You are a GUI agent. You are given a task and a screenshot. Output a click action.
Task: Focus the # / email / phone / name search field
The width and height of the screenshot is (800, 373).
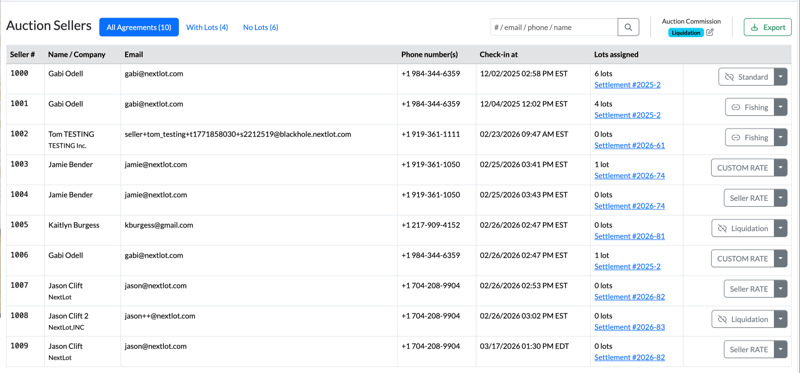pyautogui.click(x=554, y=27)
